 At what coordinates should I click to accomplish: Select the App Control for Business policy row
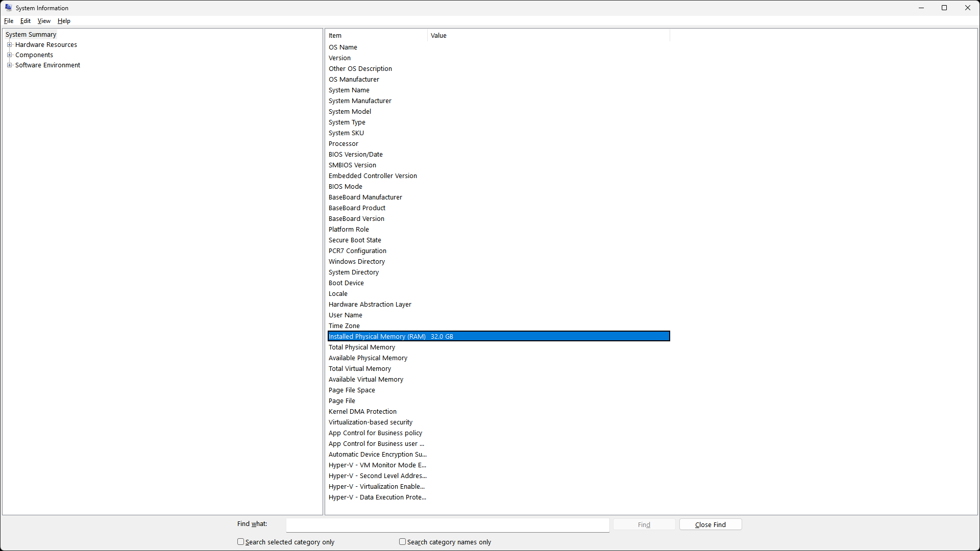[x=499, y=433]
